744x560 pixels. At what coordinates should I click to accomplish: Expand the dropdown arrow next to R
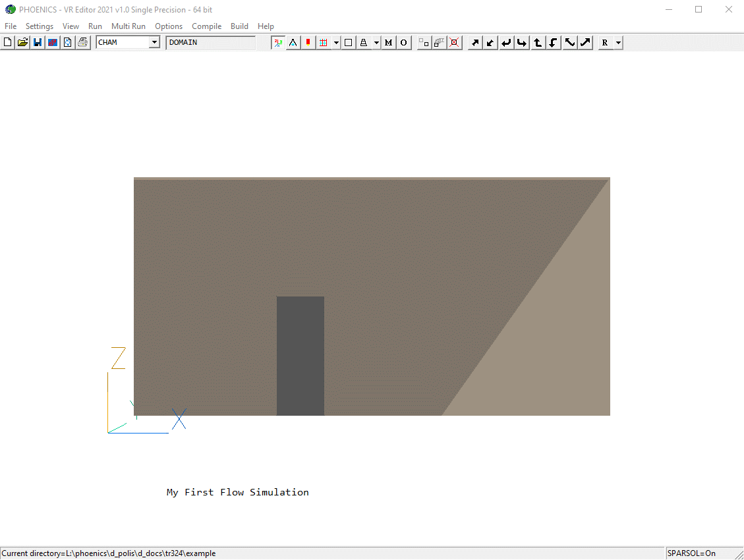tap(617, 43)
